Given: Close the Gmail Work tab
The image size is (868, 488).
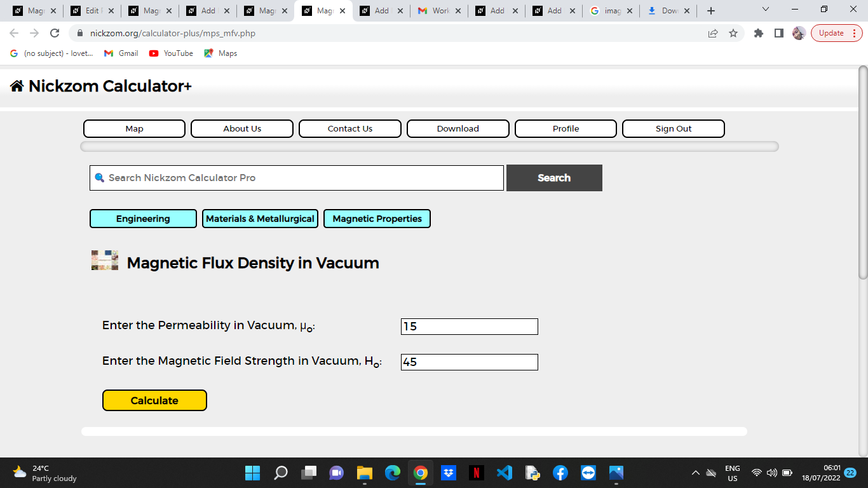Looking at the screenshot, I should [x=458, y=11].
